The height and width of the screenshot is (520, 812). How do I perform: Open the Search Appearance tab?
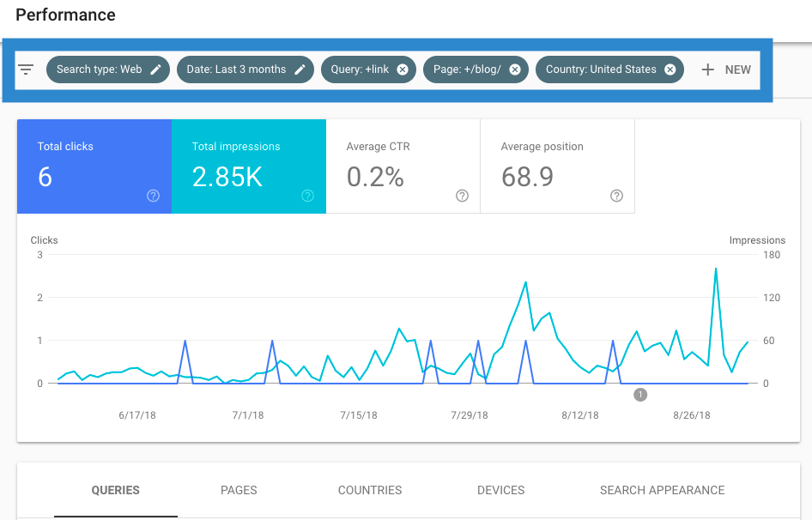[662, 490]
